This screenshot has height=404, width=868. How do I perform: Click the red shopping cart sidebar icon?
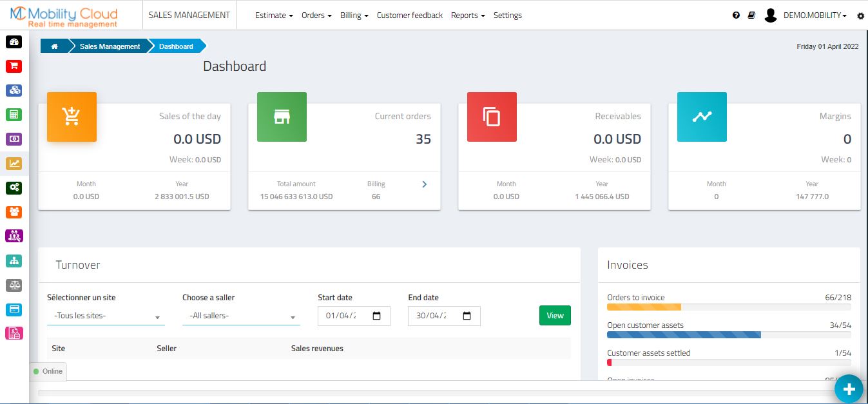click(14, 66)
